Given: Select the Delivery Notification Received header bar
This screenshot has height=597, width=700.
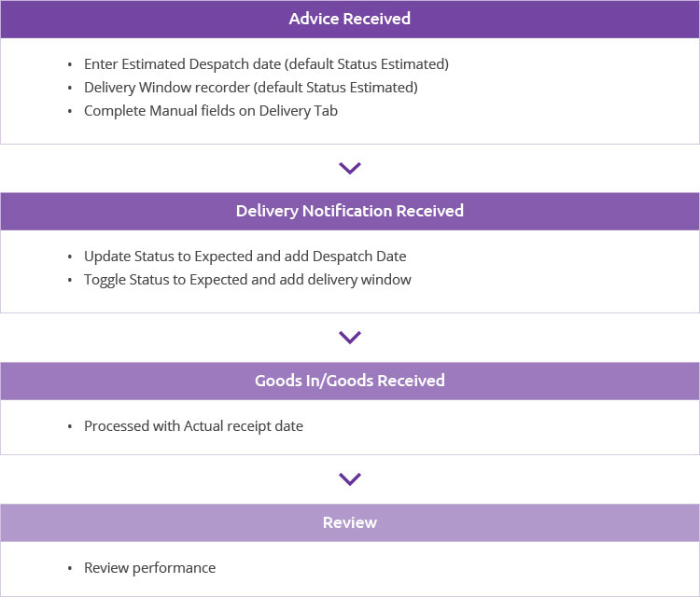Looking at the screenshot, I should click(x=350, y=212).
